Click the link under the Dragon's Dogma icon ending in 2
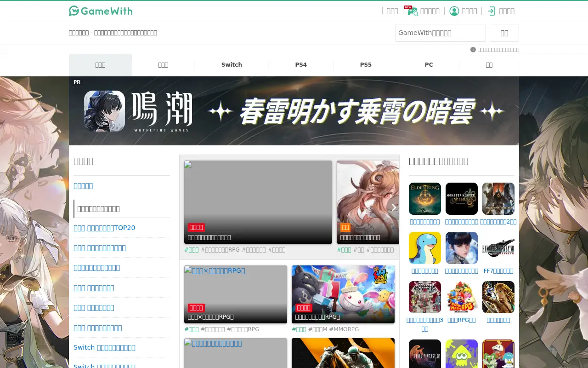The height and width of the screenshot is (368, 588). click(x=498, y=222)
